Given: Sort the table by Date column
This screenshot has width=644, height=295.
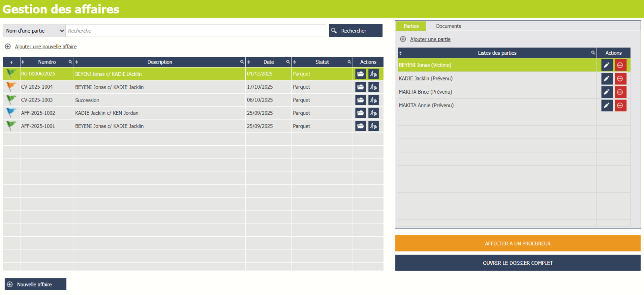Looking at the screenshot, I should point(249,62).
